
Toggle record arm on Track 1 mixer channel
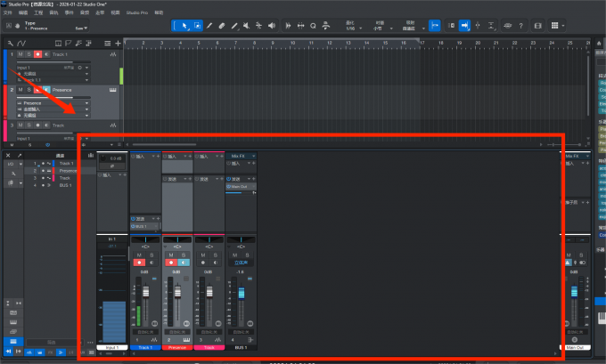click(140, 263)
